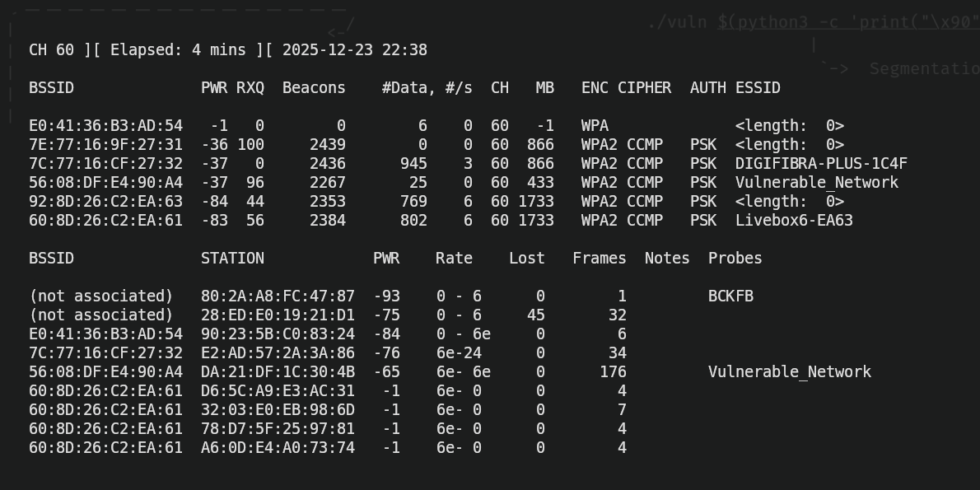
Task: Click station DA:21:DF:1C:30:4B
Action: [278, 372]
